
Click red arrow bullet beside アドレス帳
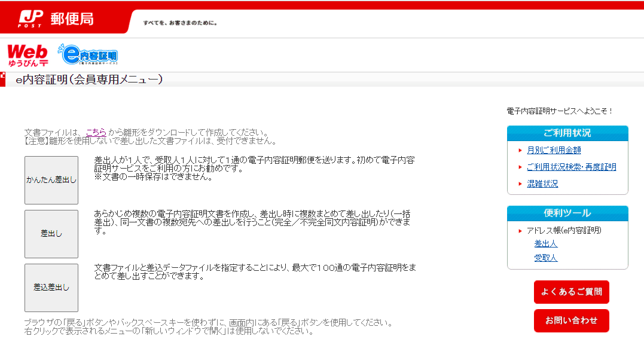click(520, 231)
